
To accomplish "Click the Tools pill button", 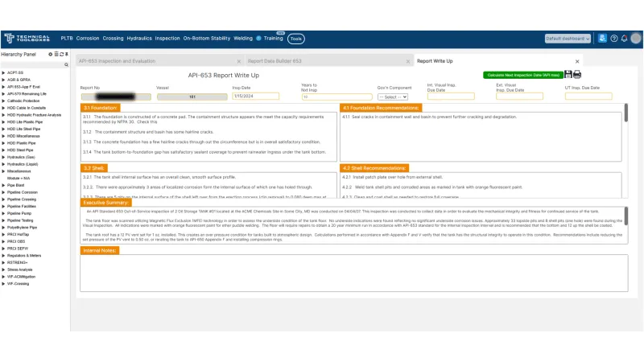I will click(x=295, y=39).
